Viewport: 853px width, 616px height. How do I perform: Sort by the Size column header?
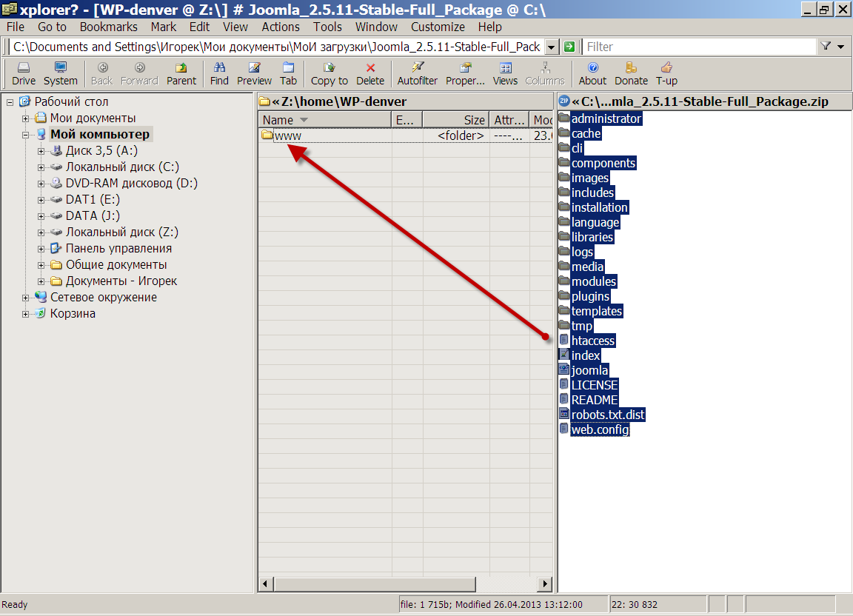click(x=456, y=120)
